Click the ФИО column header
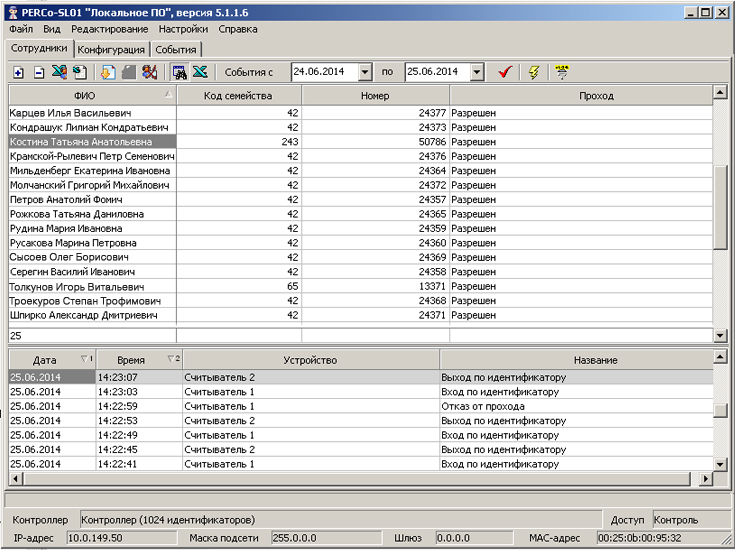 (85, 95)
